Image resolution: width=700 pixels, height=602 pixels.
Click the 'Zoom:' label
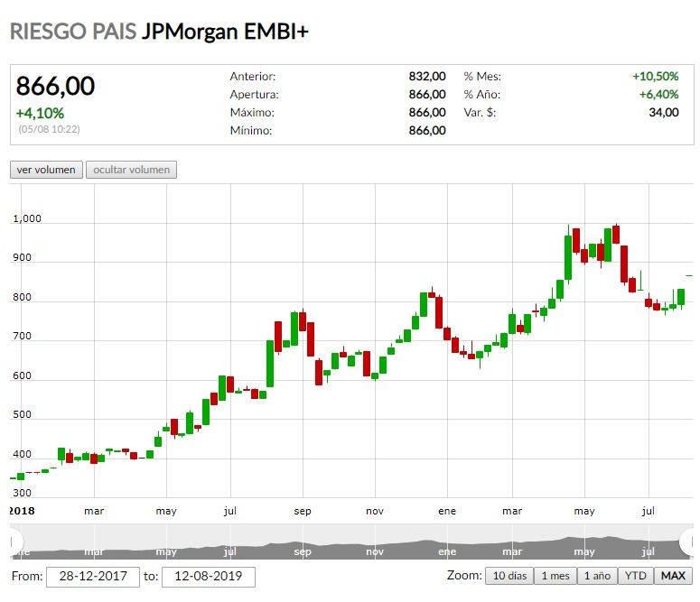tap(464, 575)
